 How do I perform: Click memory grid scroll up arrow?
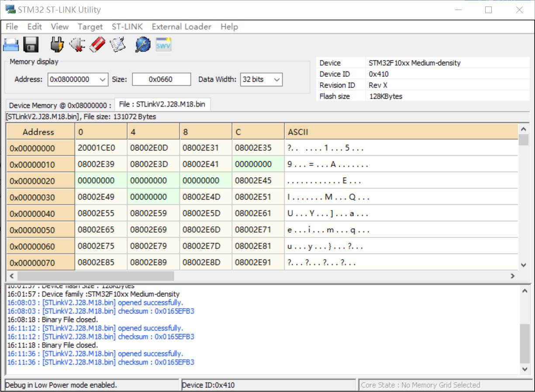coord(524,129)
